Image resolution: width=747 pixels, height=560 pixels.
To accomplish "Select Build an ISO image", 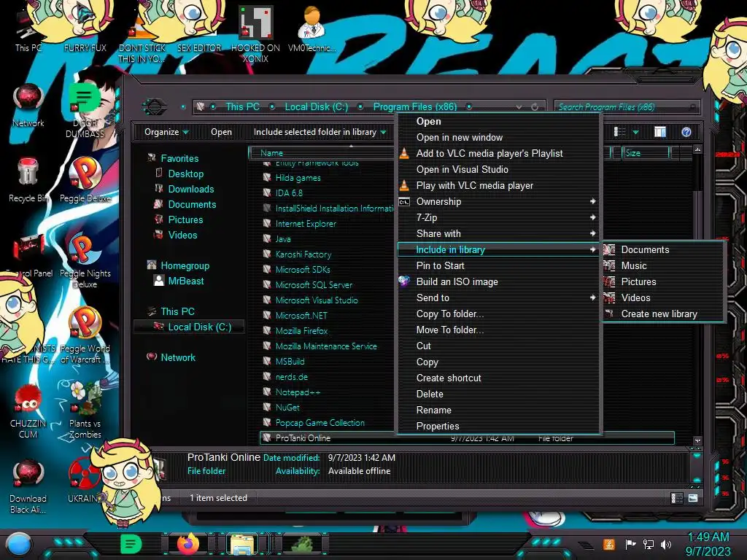I will pyautogui.click(x=498, y=281).
